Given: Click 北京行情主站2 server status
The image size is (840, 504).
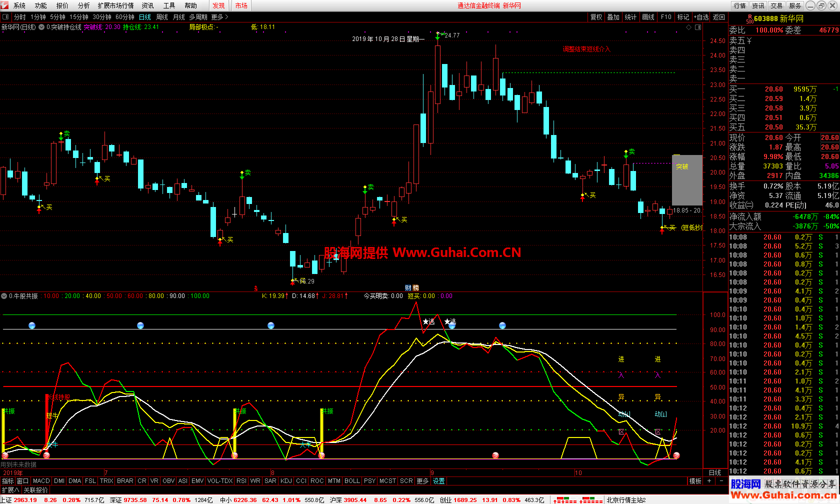Looking at the screenshot, I should pyautogui.click(x=626, y=500).
